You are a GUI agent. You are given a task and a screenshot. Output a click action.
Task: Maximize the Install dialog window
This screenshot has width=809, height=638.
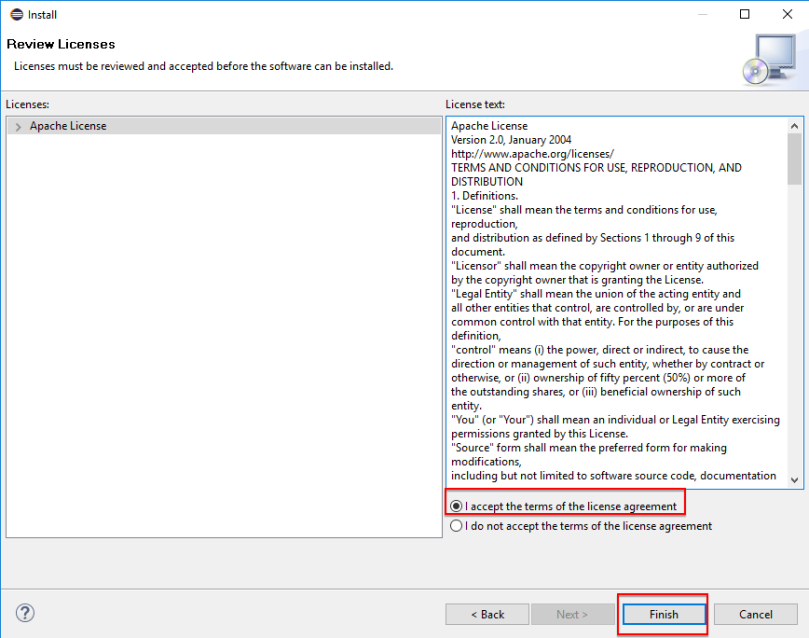click(745, 14)
